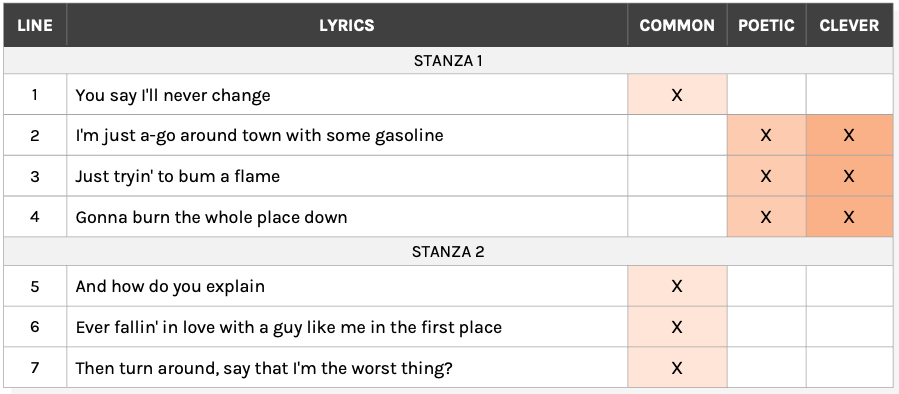The height and width of the screenshot is (394, 899).
Task: Toggle POETIC X for bum a flame line
Action: tap(767, 176)
